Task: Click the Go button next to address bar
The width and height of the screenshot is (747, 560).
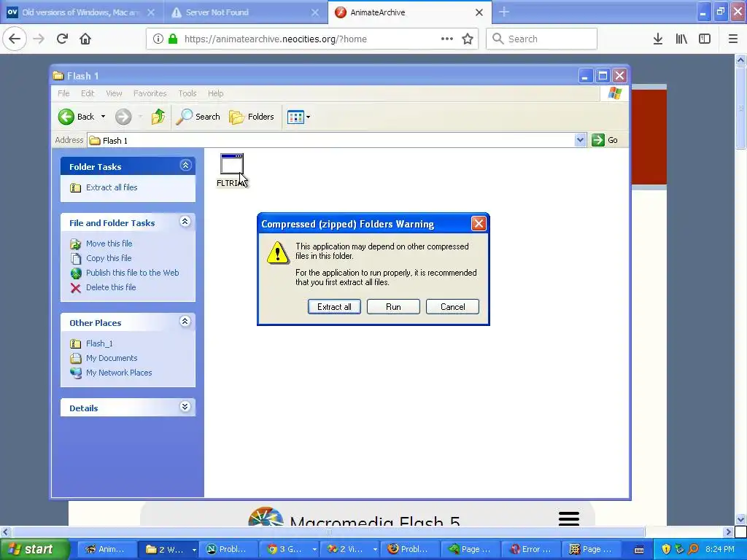Action: [x=605, y=140]
